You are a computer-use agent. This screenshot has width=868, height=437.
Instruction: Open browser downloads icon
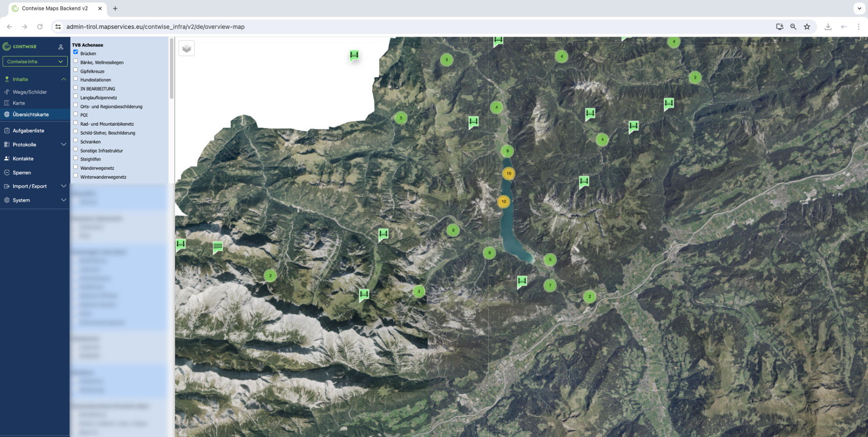(x=828, y=27)
